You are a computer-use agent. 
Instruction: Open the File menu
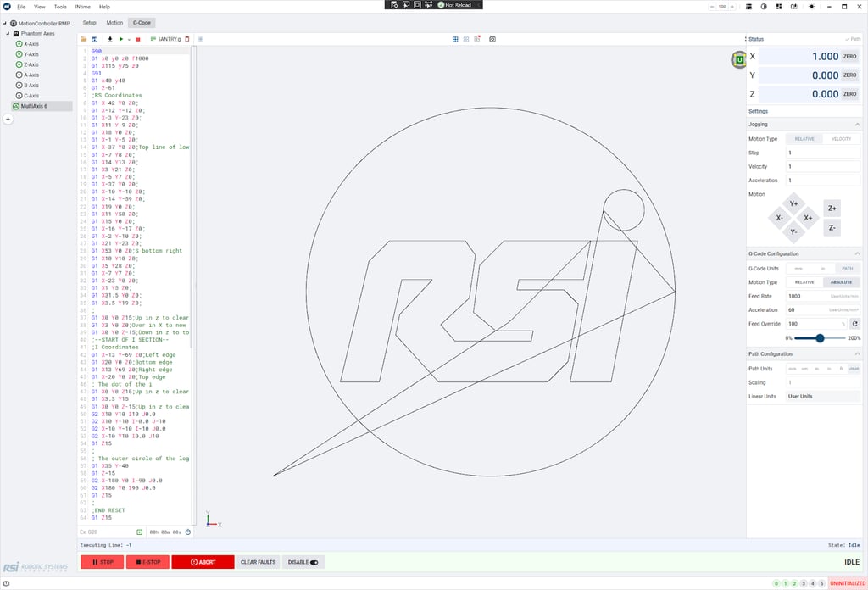[x=21, y=7]
